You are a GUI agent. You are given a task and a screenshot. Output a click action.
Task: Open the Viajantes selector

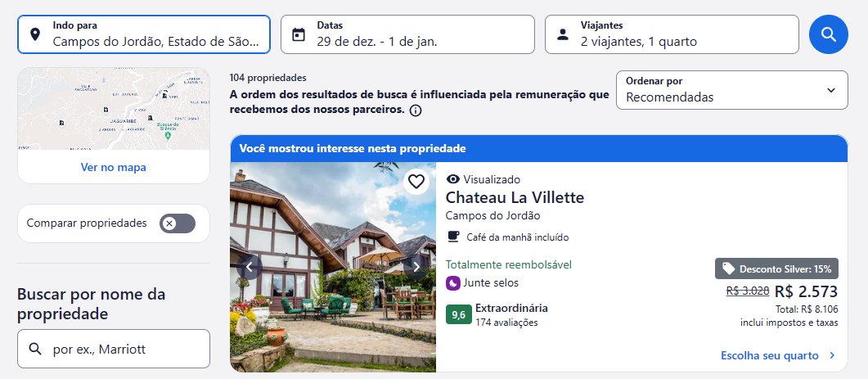(672, 34)
